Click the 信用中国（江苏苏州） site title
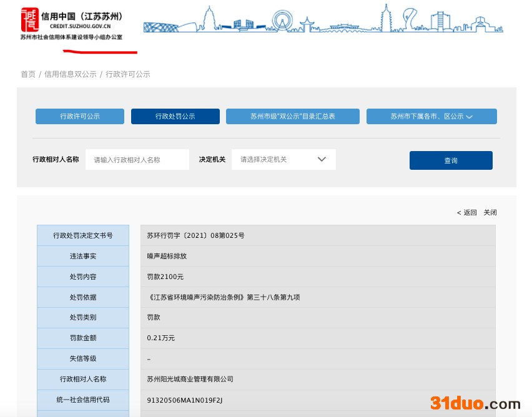Image resolution: width=532 pixels, height=417 pixels. [x=82, y=16]
